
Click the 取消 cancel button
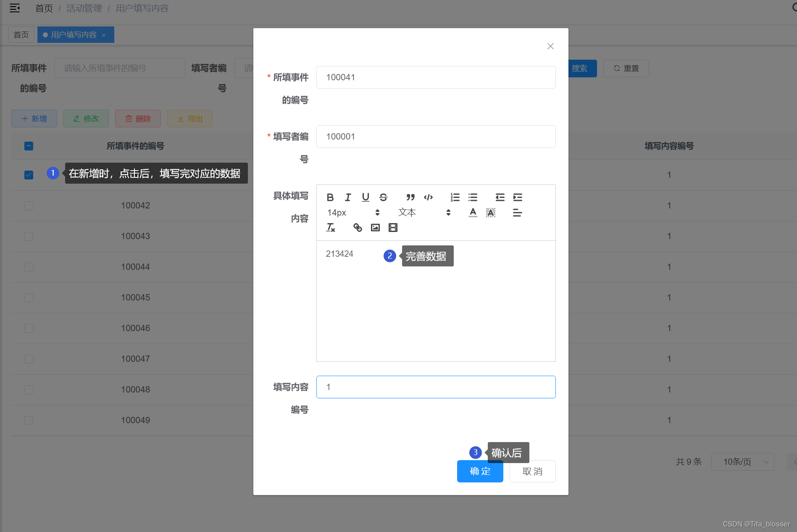pos(532,471)
